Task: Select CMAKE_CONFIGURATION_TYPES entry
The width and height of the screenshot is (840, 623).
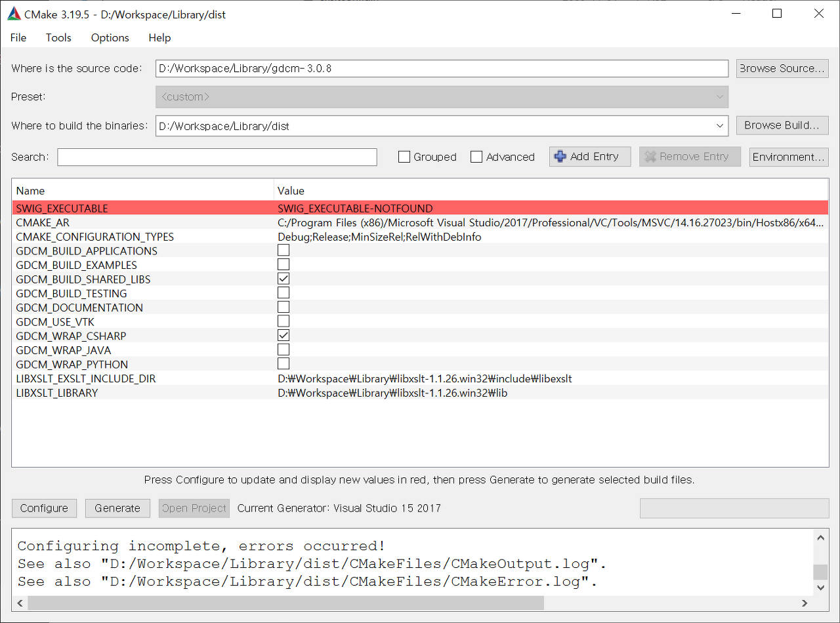Action: pos(94,237)
